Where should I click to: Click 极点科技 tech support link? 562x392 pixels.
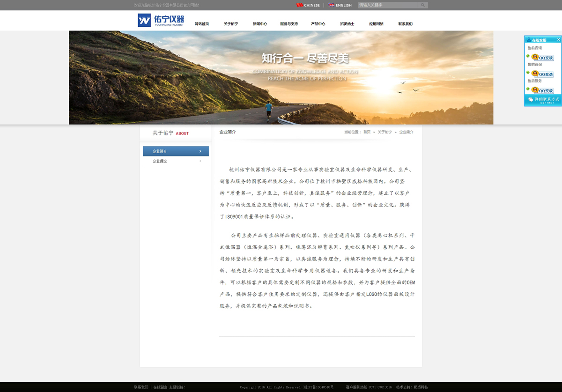[x=421, y=387]
